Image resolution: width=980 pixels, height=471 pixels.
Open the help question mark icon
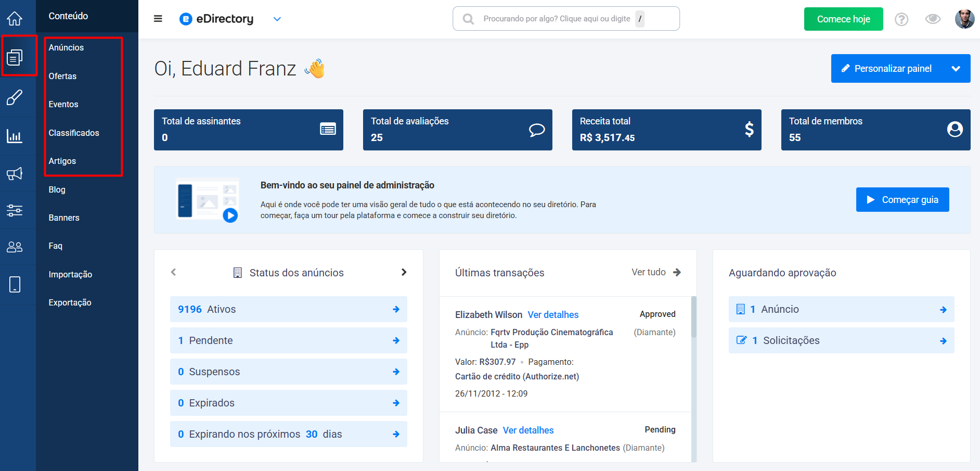tap(901, 19)
